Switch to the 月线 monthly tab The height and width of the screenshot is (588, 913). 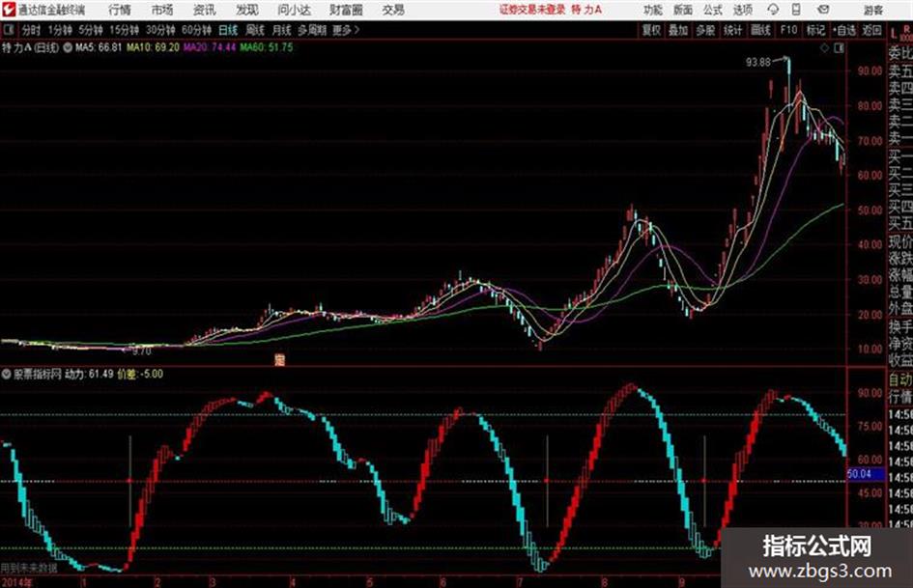(282, 30)
